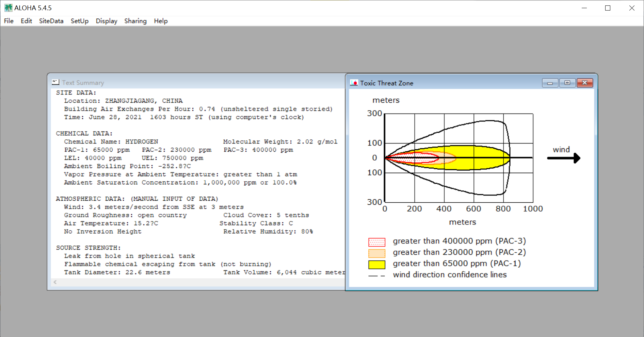Click the Text Summary scroll left arrow
The image size is (644, 337).
click(x=55, y=282)
